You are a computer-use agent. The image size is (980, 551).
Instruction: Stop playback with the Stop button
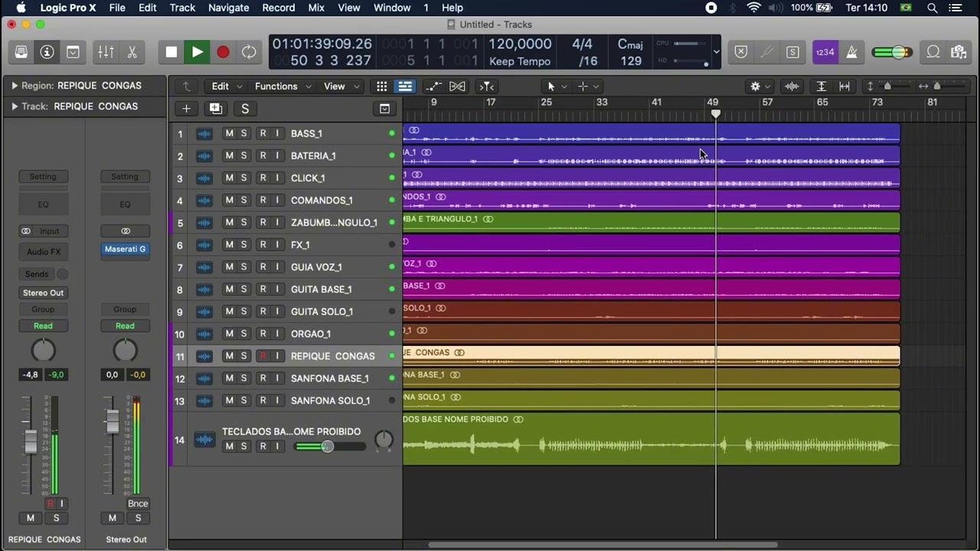tap(171, 52)
